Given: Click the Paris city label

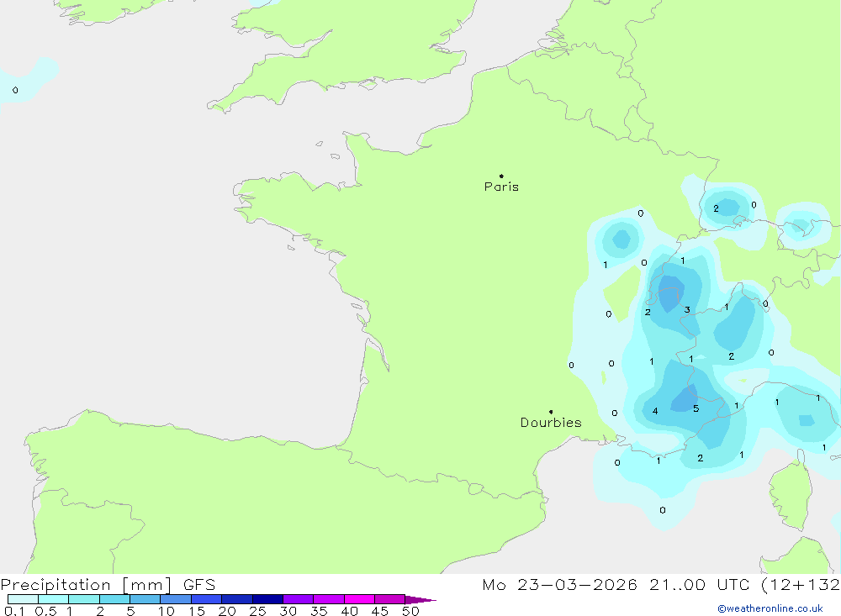Looking at the screenshot, I should (501, 187).
